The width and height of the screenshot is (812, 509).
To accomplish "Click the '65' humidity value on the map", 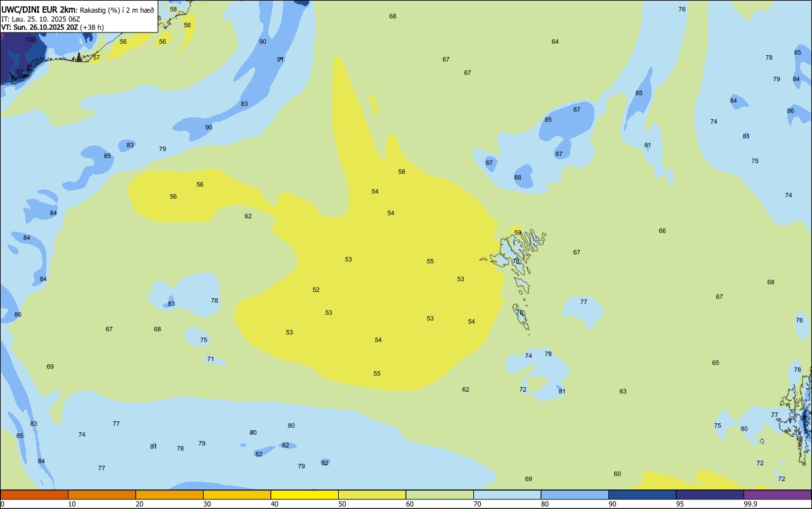I will pos(716,362).
